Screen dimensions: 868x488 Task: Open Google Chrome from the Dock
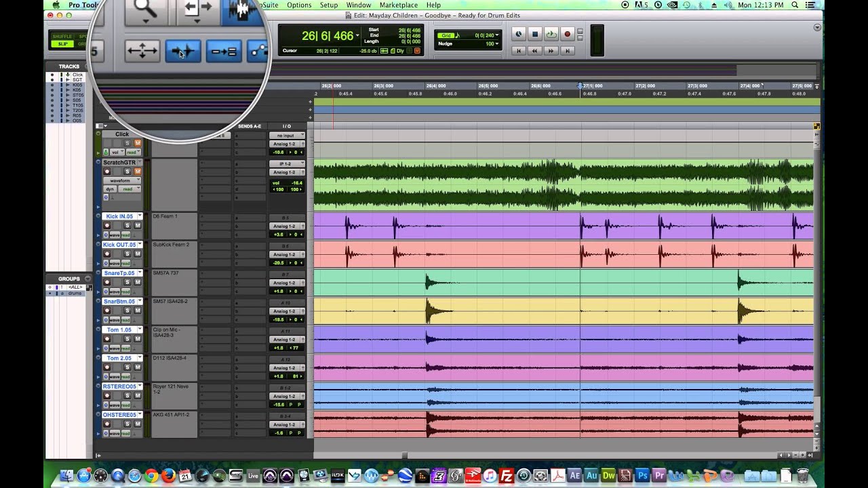(151, 476)
